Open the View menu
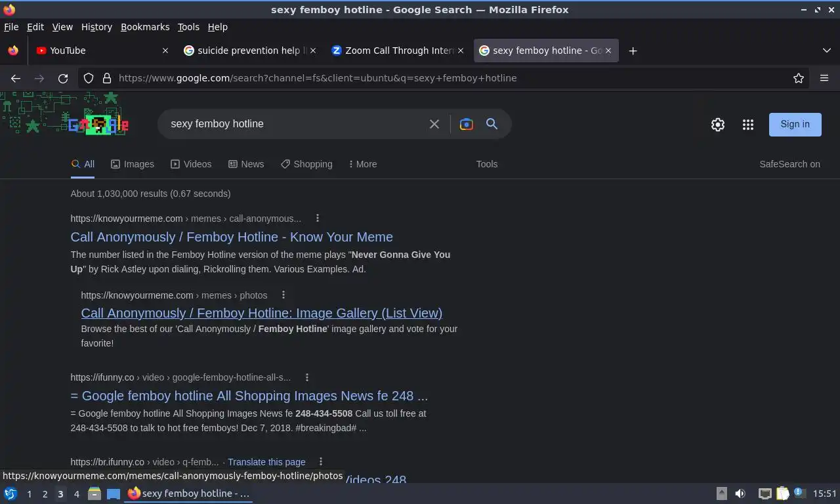 click(62, 27)
